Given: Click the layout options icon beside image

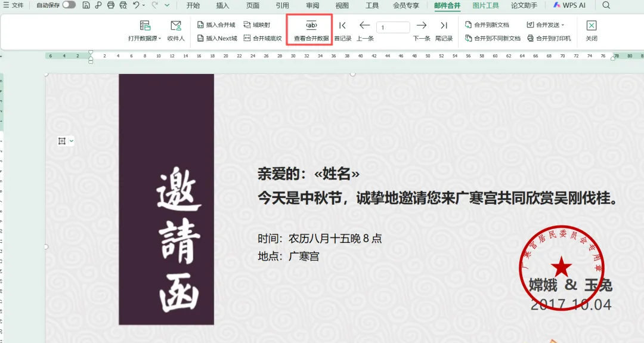Looking at the screenshot, I should pyautogui.click(x=62, y=141).
